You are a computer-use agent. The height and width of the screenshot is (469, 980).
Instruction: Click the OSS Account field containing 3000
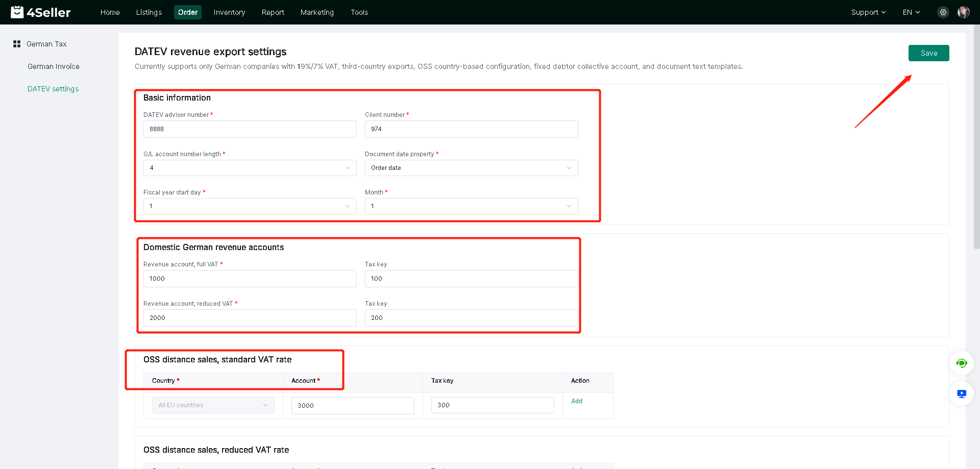pos(353,406)
